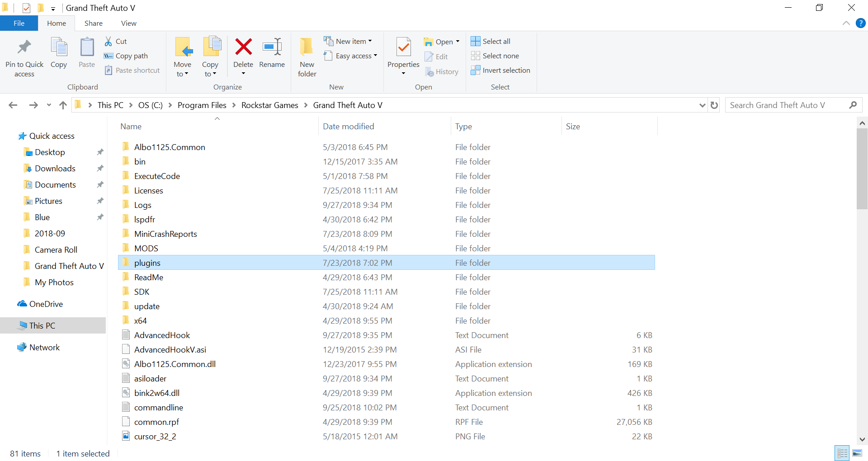Click the New folder icon

click(307, 47)
